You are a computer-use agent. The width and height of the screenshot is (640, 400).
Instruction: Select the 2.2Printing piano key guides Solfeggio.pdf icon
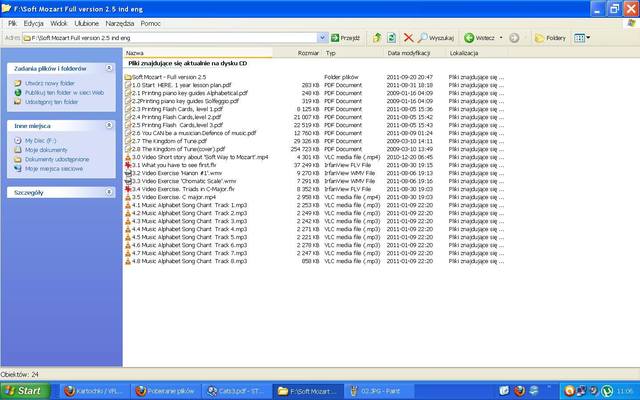pos(128,101)
